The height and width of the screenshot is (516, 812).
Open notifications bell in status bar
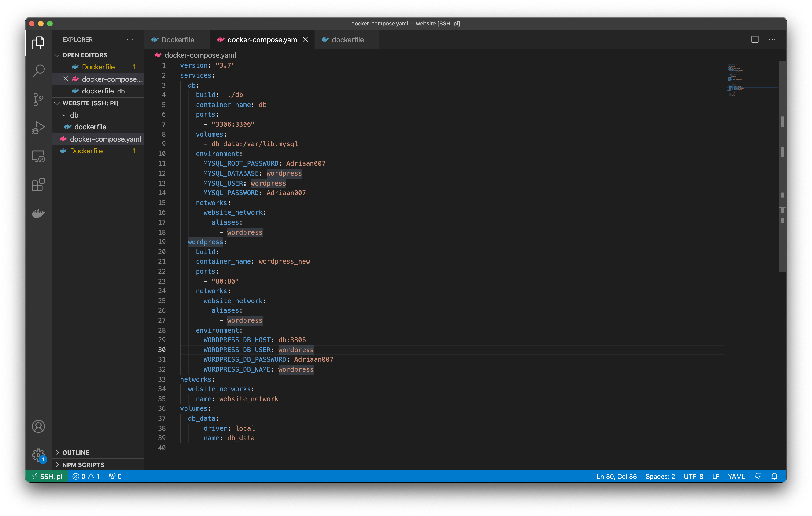click(x=774, y=476)
